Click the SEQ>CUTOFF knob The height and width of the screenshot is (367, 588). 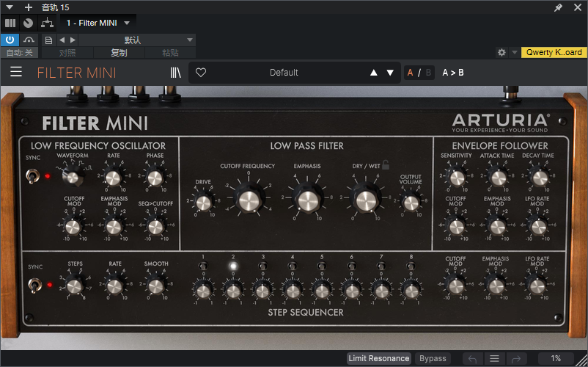(155, 227)
